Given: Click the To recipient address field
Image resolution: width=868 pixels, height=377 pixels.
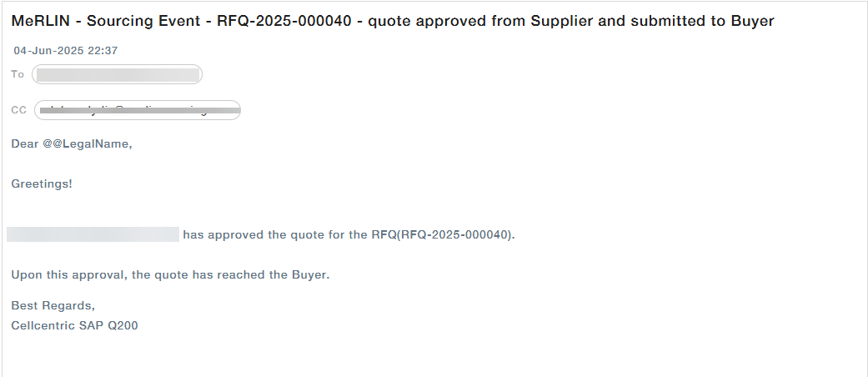Looking at the screenshot, I should tap(117, 74).
